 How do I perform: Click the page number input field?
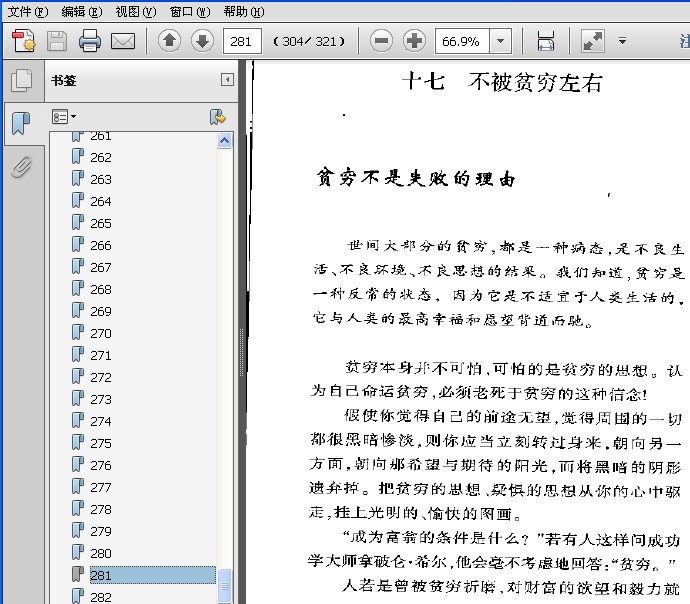242,41
